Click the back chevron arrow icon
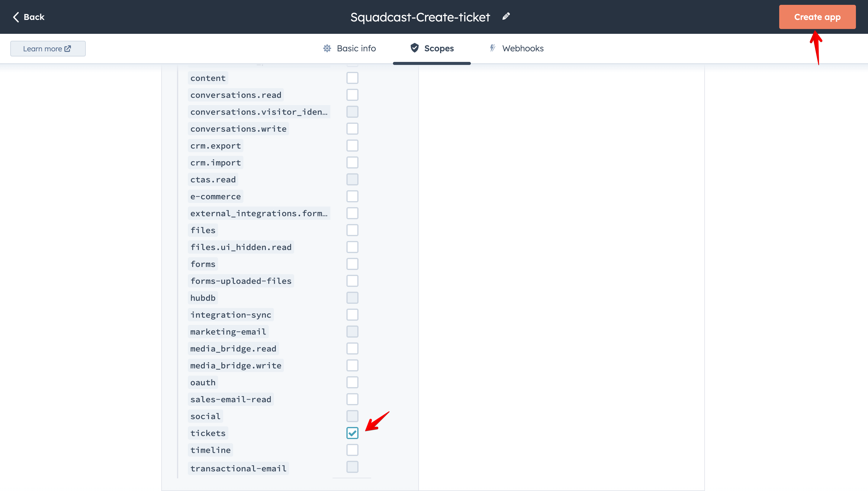This screenshot has width=868, height=491. 16,17
